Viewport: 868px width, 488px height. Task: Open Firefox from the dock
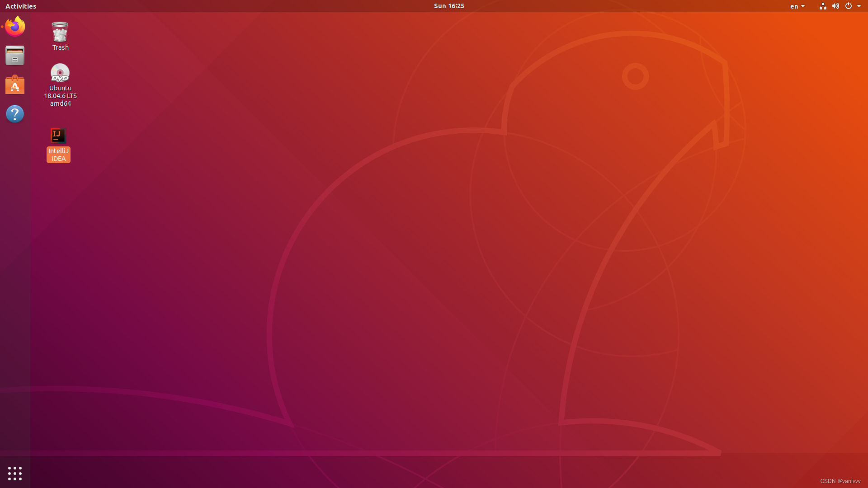point(15,27)
